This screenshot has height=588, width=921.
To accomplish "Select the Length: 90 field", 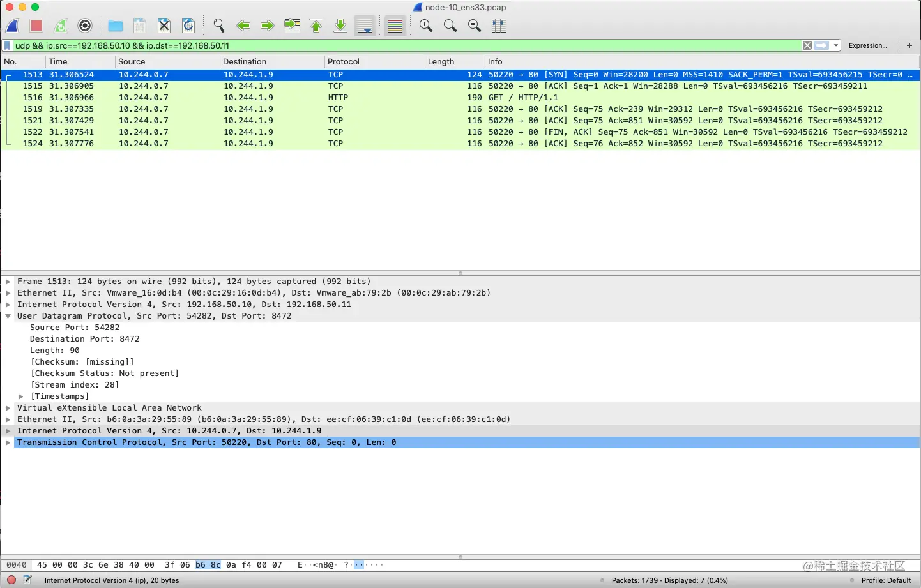I will click(x=55, y=351).
